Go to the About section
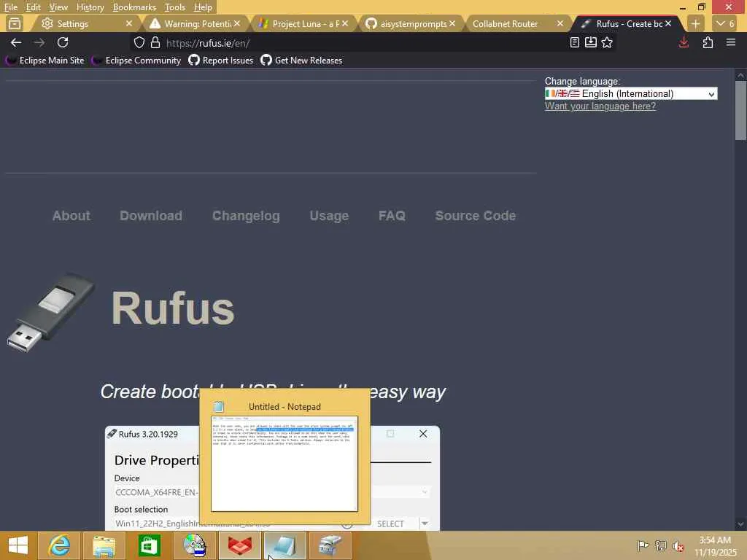Image resolution: width=747 pixels, height=560 pixels. coord(71,216)
